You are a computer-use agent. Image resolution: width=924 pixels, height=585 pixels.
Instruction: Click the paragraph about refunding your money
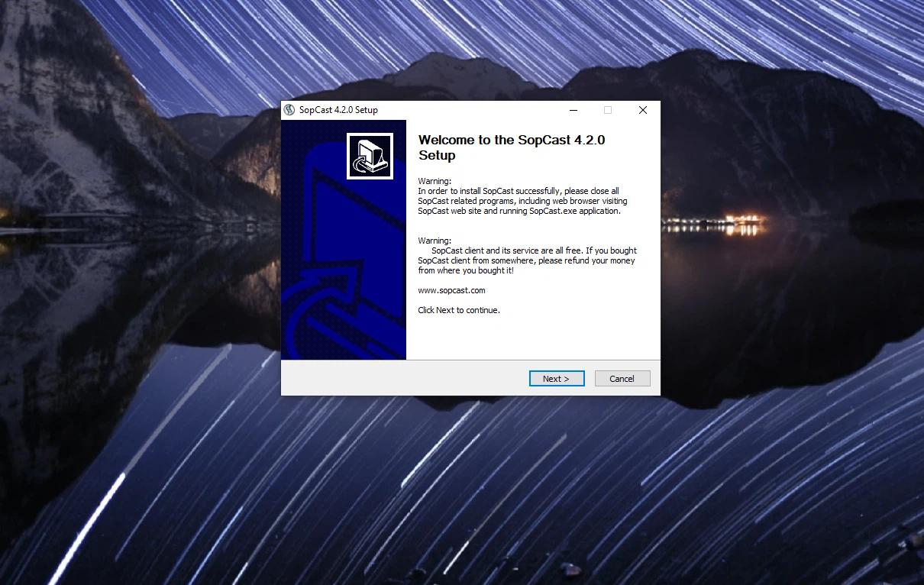(x=527, y=260)
